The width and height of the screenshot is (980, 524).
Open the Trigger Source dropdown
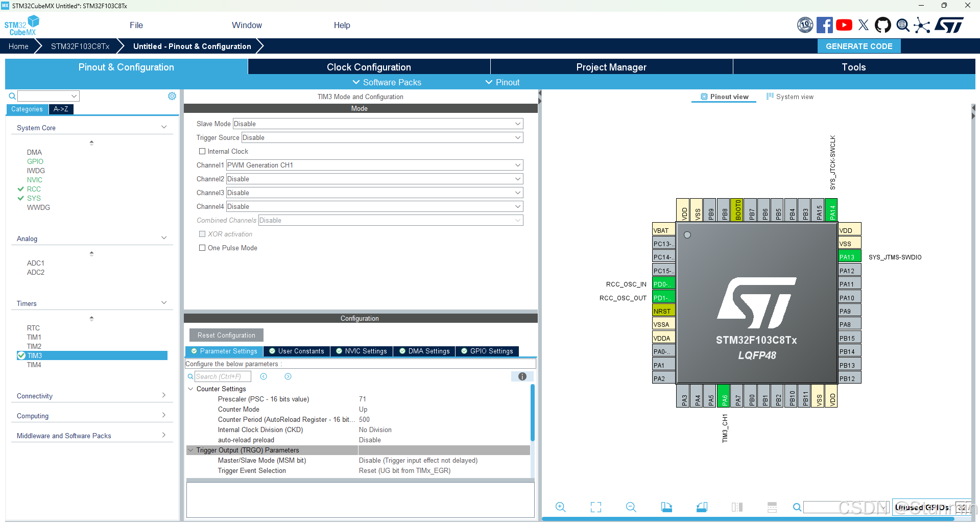click(382, 137)
